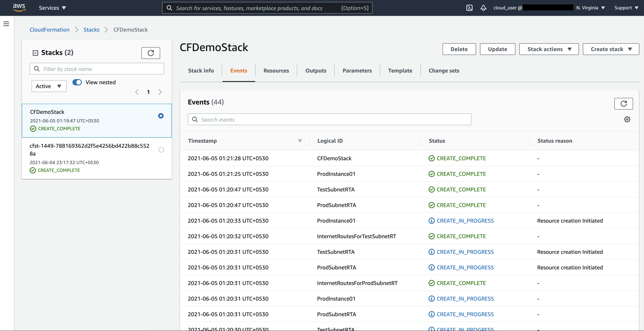
Task: Click the info icon on ProdInstance01 01:20:33 event
Action: pos(431,221)
